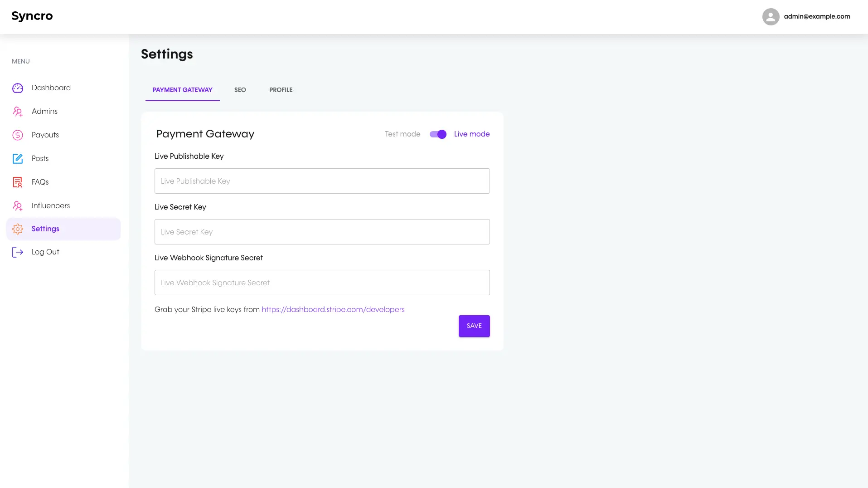Open Influencers in the sidebar

click(63, 206)
